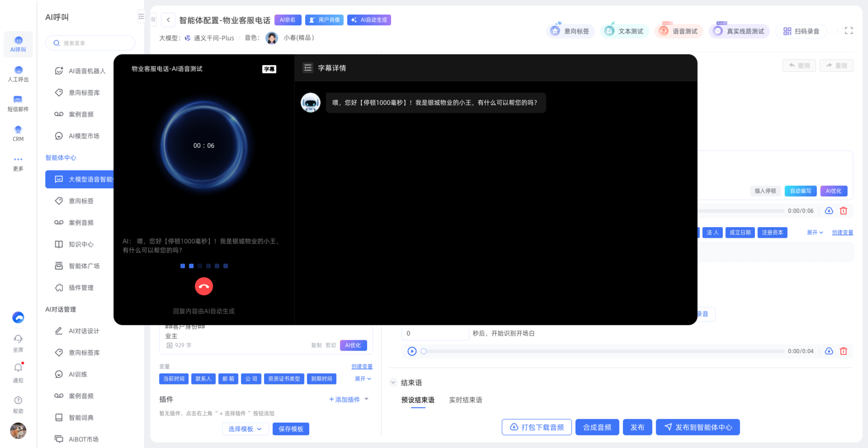
Task: Click the AI自动生成 button
Action: click(x=369, y=20)
